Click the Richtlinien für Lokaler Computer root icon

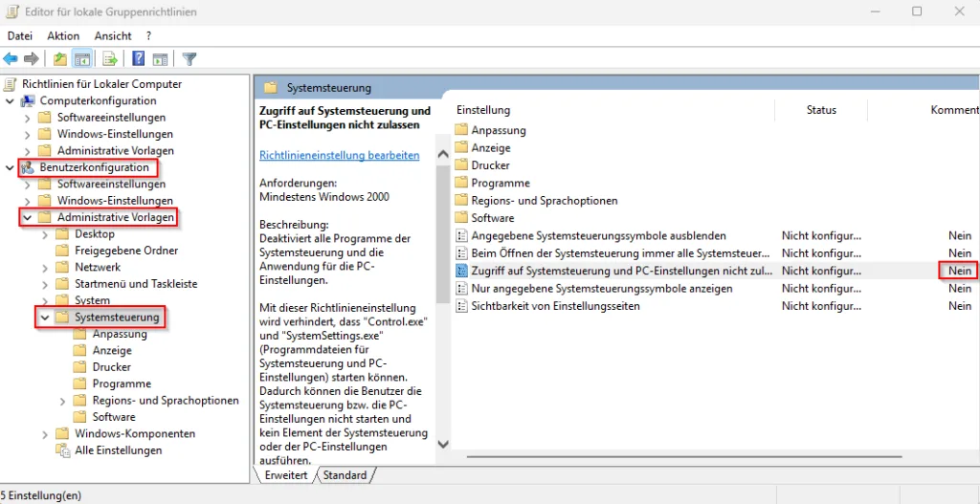pos(11,84)
